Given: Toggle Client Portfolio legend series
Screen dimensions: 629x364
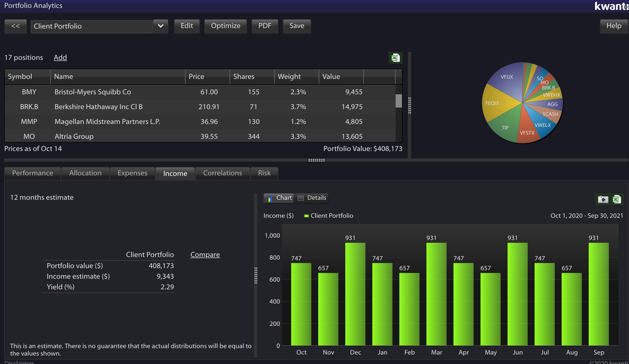Looking at the screenshot, I should [329, 215].
